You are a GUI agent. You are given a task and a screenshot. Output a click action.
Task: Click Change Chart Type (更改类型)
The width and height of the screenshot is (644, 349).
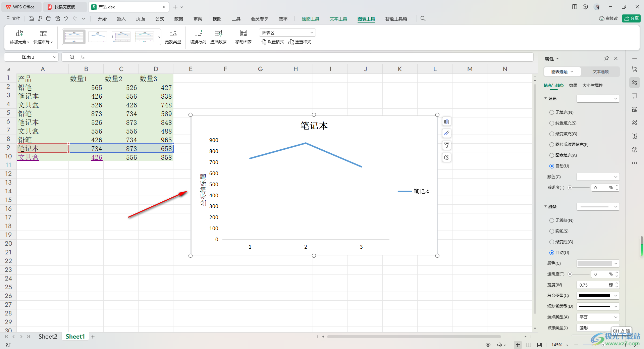click(x=173, y=37)
